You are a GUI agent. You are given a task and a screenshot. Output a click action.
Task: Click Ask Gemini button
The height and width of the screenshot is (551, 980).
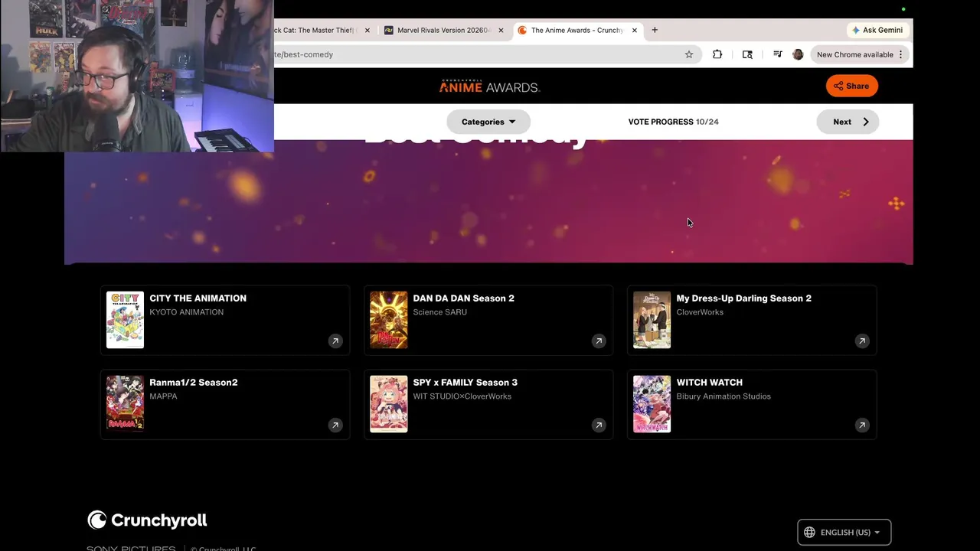coord(877,30)
